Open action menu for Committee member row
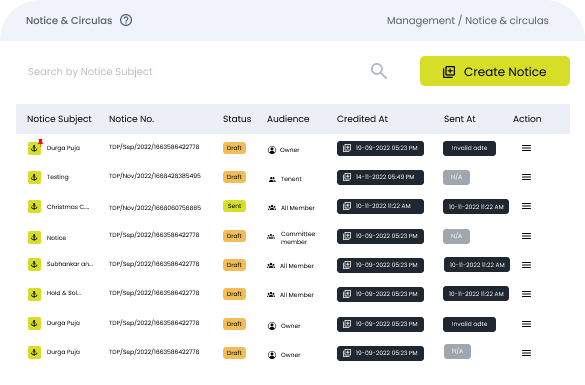The height and width of the screenshot is (385, 585). click(526, 236)
